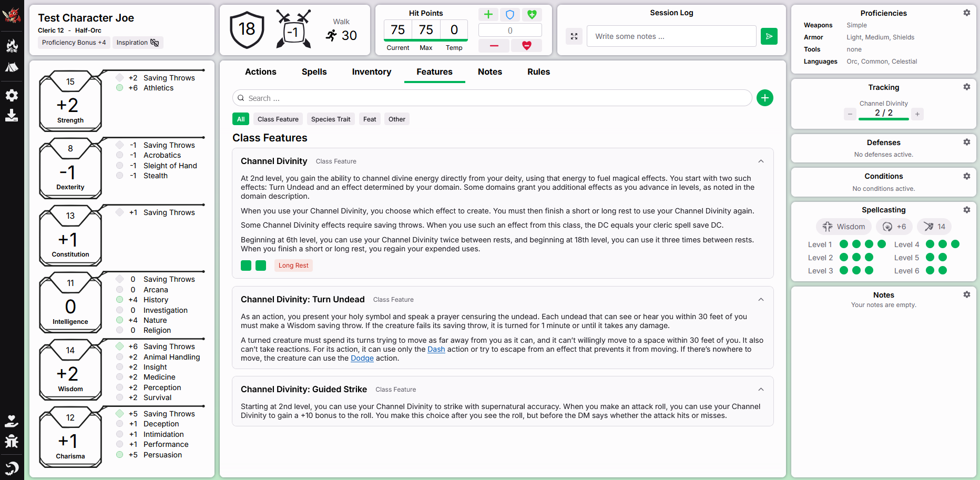Click the Wisdom spellcasting ability chip
Image resolution: width=980 pixels, height=480 pixels.
(x=844, y=227)
